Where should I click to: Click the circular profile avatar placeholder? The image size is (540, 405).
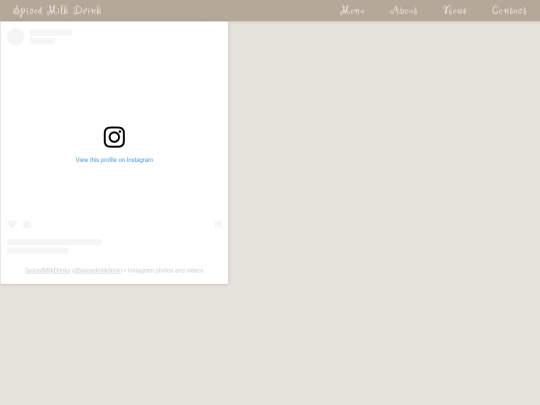(x=16, y=37)
